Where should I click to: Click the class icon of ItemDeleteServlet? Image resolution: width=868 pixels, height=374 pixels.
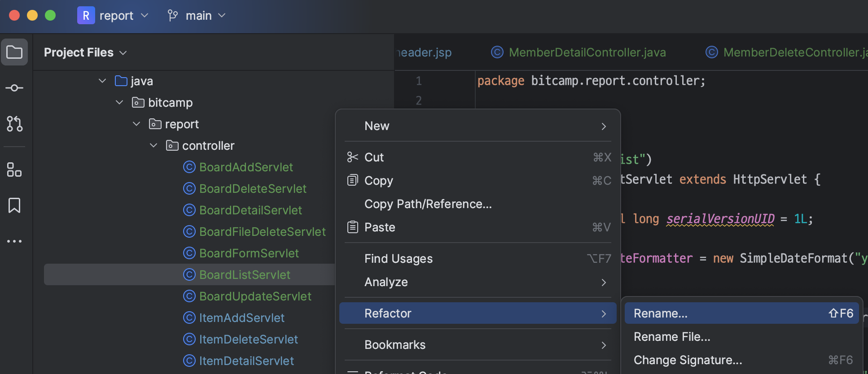pyautogui.click(x=189, y=339)
